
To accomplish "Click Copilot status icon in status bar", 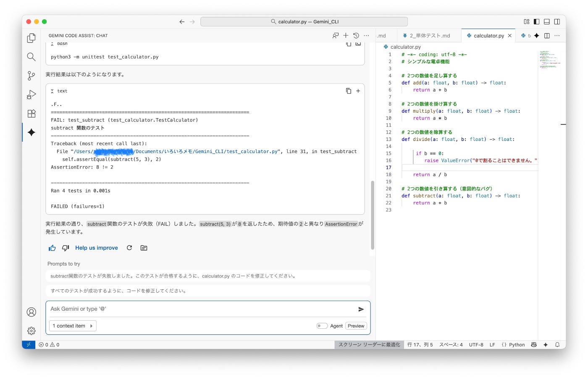I will tap(534, 345).
